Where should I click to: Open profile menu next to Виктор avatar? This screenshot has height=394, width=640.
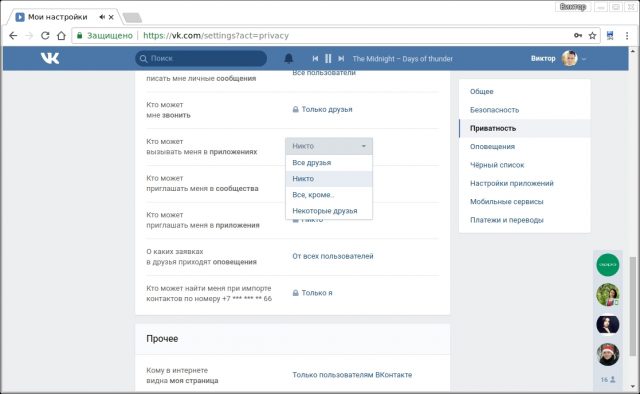coord(584,59)
